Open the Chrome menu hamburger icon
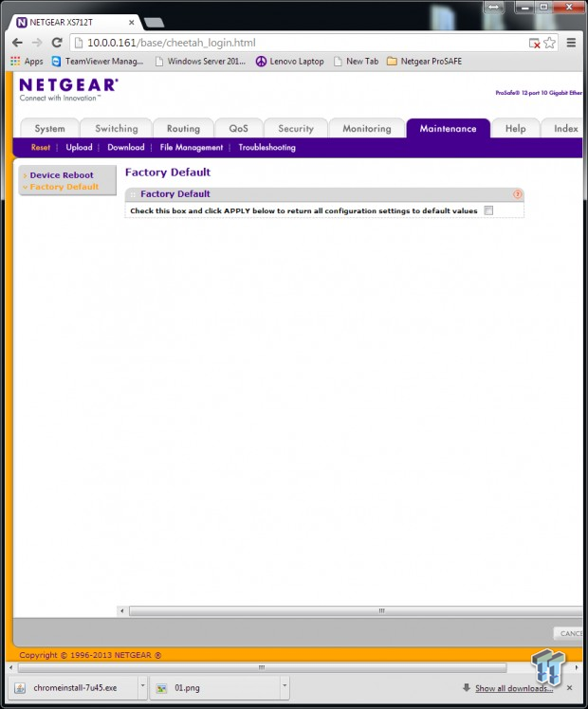This screenshot has width=588, height=709. (571, 43)
